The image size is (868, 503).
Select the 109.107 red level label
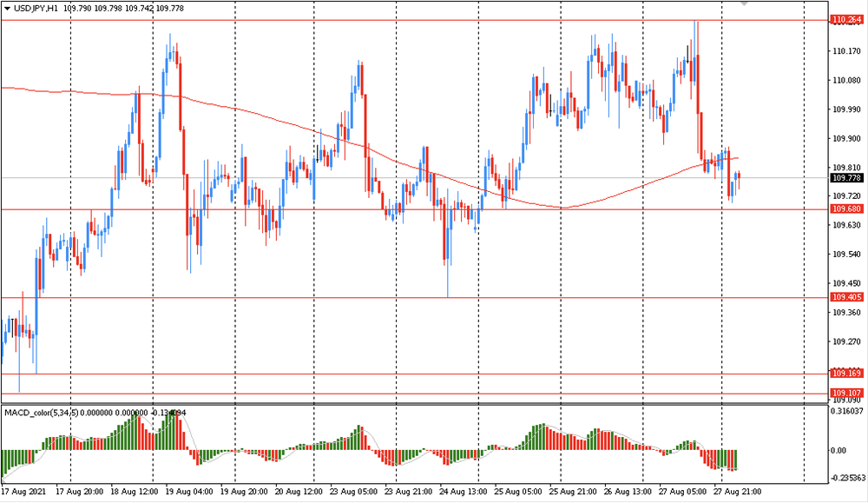point(847,394)
